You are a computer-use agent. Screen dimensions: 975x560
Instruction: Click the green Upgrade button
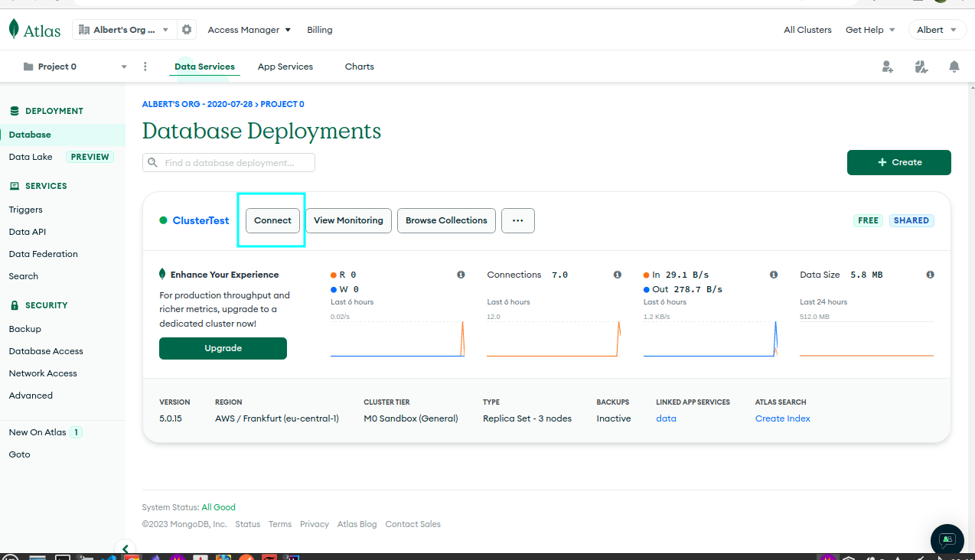tap(223, 348)
